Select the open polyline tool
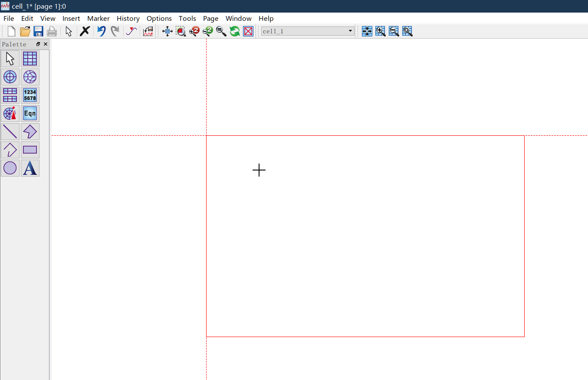The image size is (588, 380). click(10, 150)
